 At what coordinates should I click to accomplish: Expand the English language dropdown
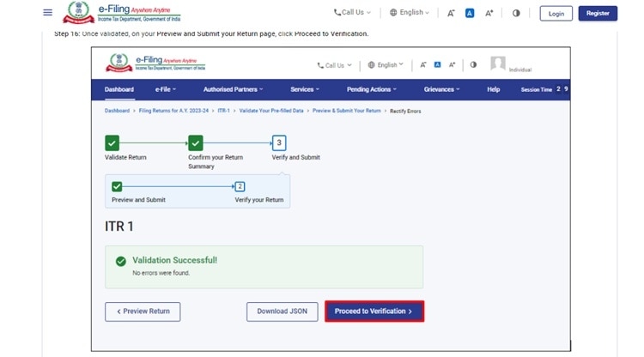tap(409, 13)
